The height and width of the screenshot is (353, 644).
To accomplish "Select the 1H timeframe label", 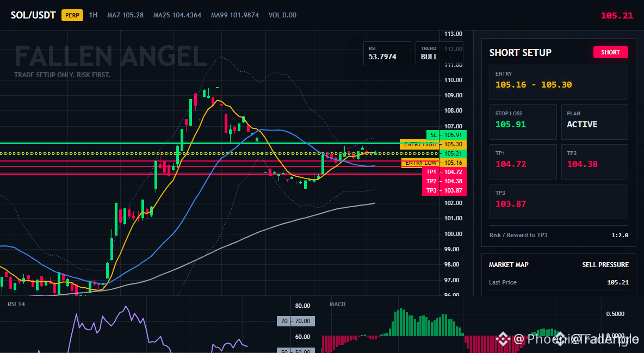I will 93,15.
